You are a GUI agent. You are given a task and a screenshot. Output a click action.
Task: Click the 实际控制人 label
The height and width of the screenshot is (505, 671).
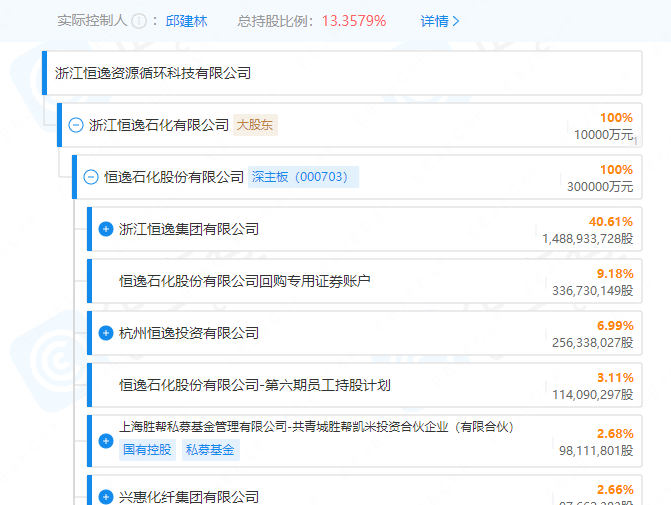coord(92,21)
